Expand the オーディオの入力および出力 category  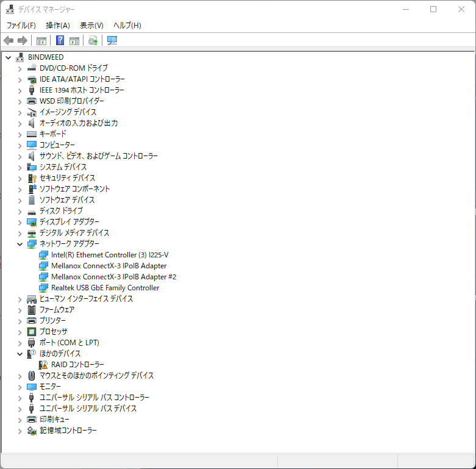coord(20,124)
